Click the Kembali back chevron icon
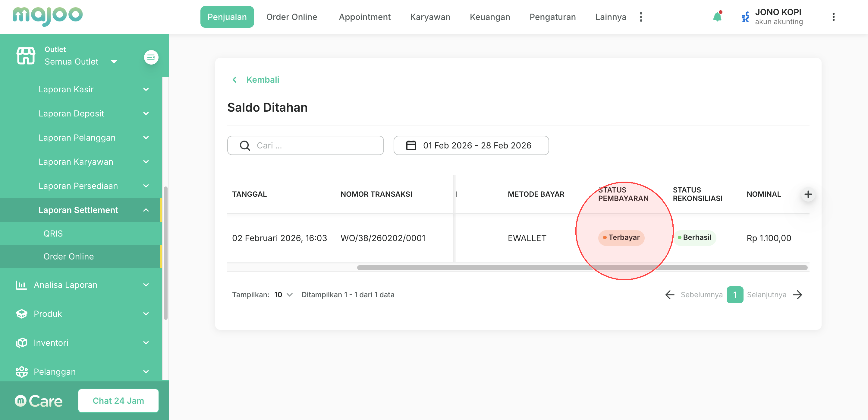 (x=234, y=80)
